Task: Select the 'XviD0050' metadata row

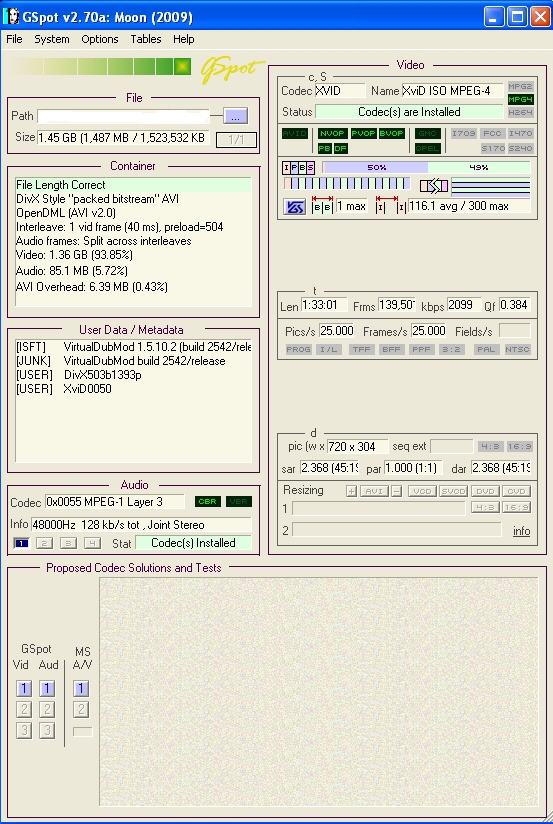Action: [x=134, y=389]
